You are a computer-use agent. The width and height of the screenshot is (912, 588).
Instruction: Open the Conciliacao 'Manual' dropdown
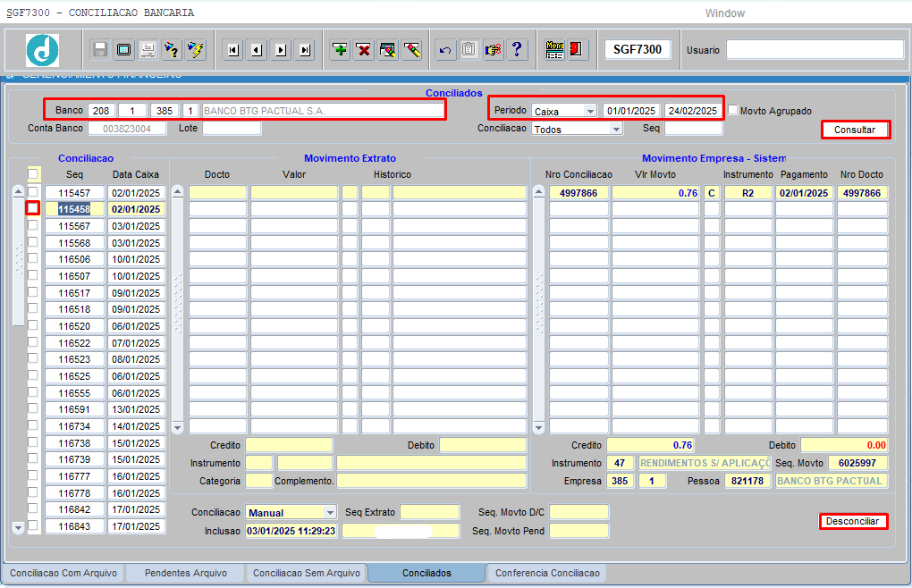point(330,512)
